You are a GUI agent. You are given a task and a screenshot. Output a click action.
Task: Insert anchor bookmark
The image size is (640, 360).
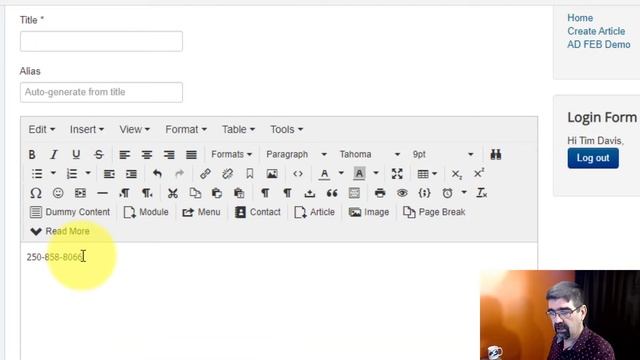[x=250, y=174]
